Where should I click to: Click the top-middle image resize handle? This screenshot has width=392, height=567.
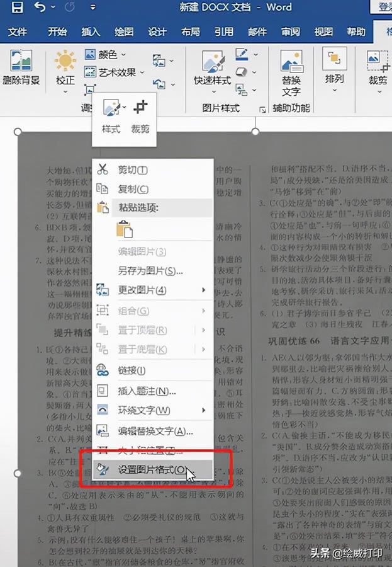tap(255, 131)
